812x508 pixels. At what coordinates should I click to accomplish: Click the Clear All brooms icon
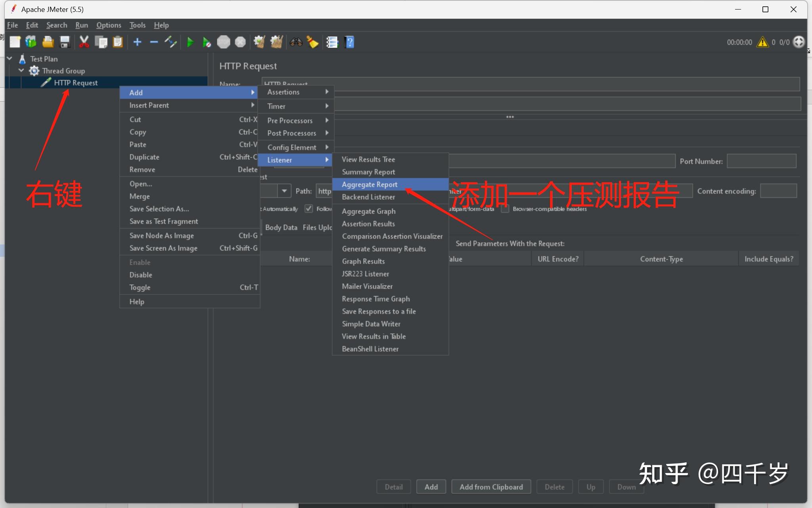pyautogui.click(x=276, y=42)
